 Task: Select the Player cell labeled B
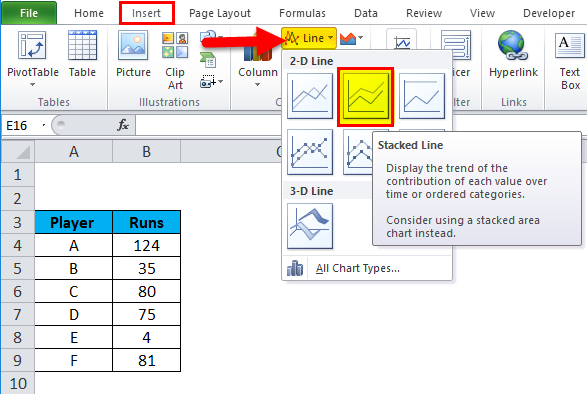73,269
